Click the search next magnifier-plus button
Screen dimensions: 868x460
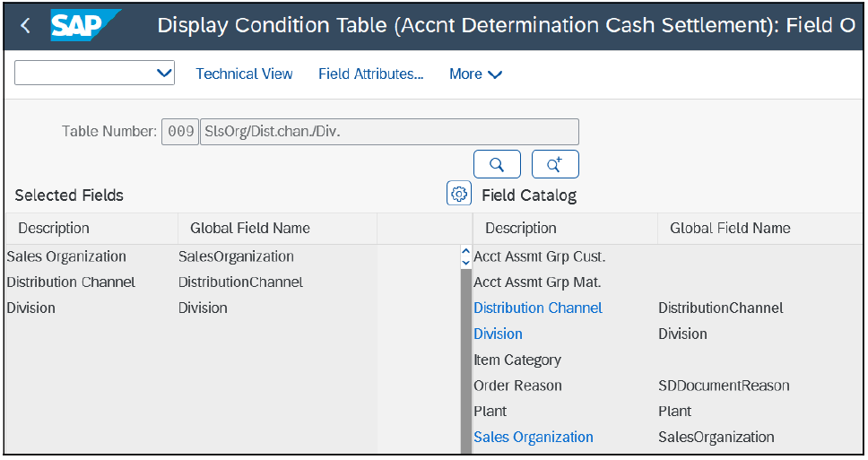[x=555, y=164]
